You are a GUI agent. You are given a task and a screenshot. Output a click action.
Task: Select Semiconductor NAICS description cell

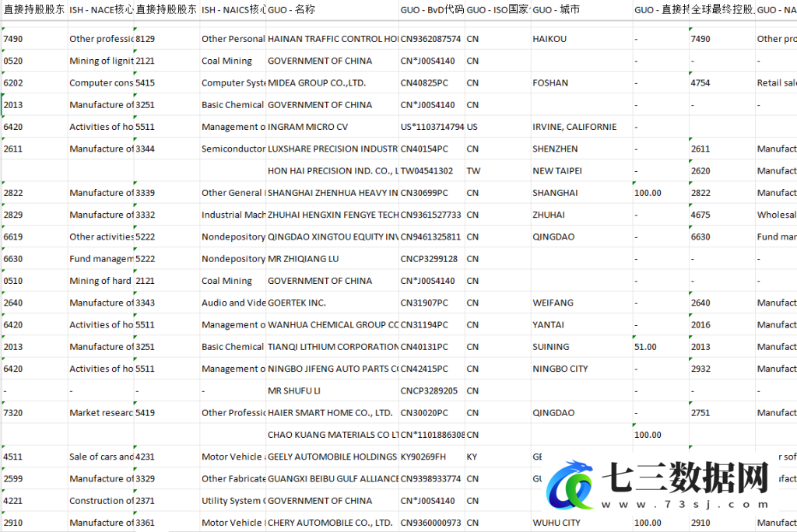(233, 149)
